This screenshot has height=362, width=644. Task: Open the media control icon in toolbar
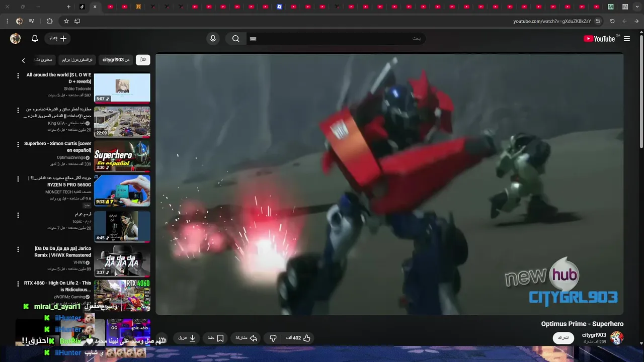32,21
